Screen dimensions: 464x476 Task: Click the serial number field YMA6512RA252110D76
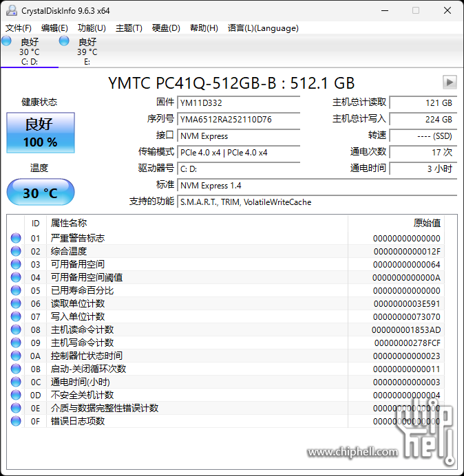[x=238, y=119]
